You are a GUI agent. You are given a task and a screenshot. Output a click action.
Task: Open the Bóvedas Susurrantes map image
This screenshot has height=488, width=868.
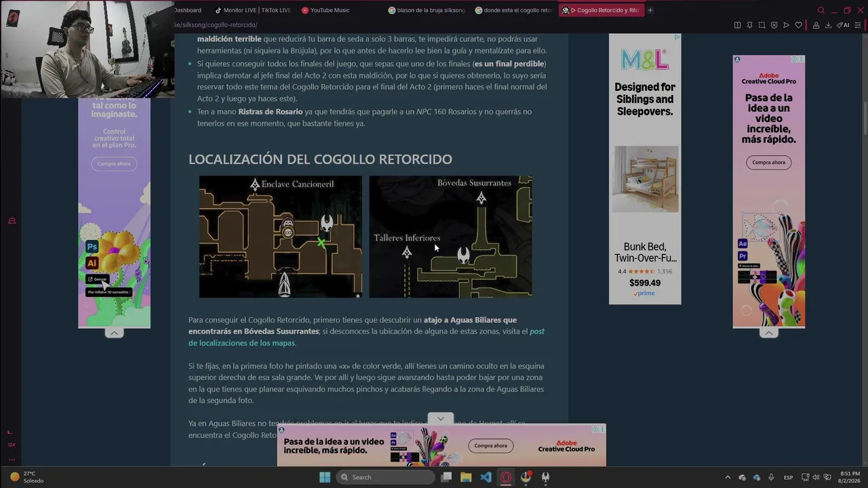[450, 237]
